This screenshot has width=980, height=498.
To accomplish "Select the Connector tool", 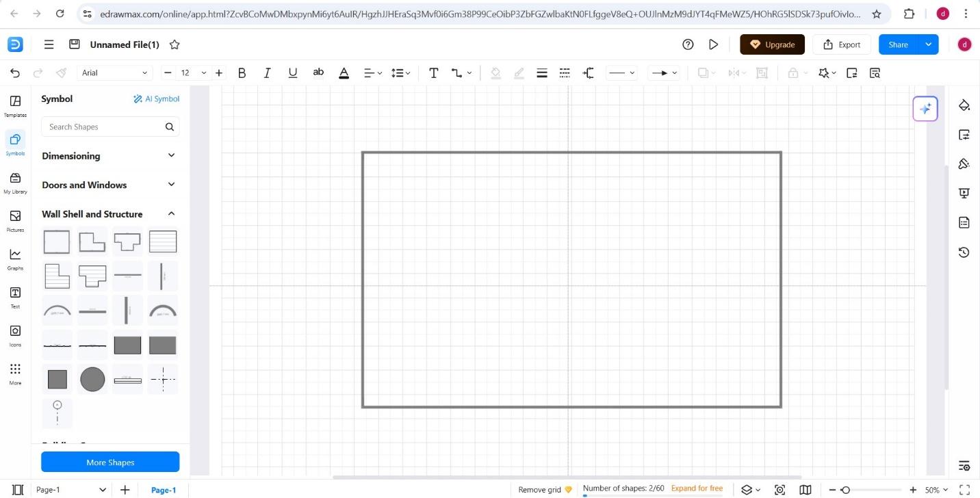I will [461, 73].
